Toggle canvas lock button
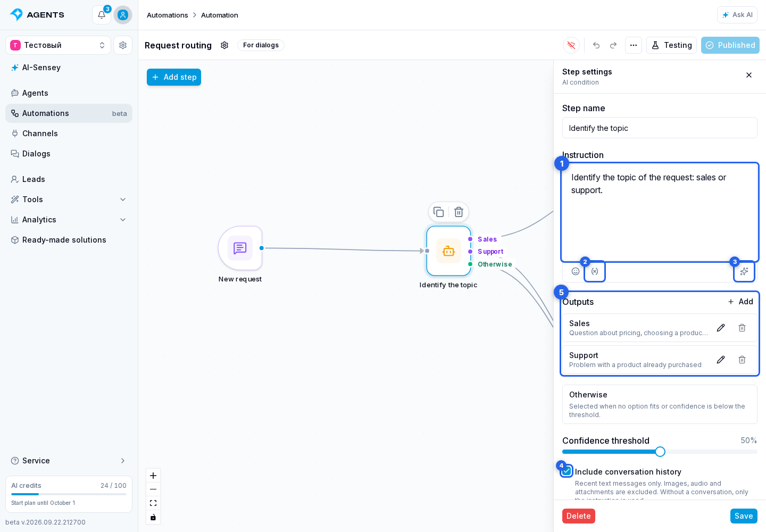This screenshot has width=766, height=532. click(x=153, y=517)
